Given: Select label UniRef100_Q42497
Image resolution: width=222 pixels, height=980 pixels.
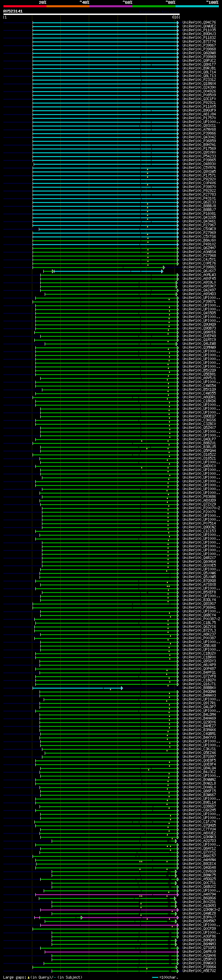Looking at the screenshot, I should (199, 290).
